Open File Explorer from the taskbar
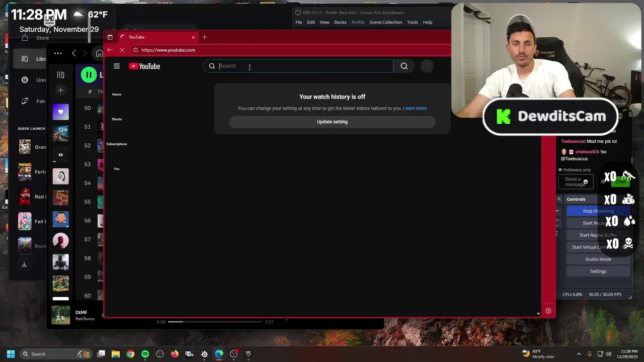This screenshot has height=362, width=644. click(116, 354)
